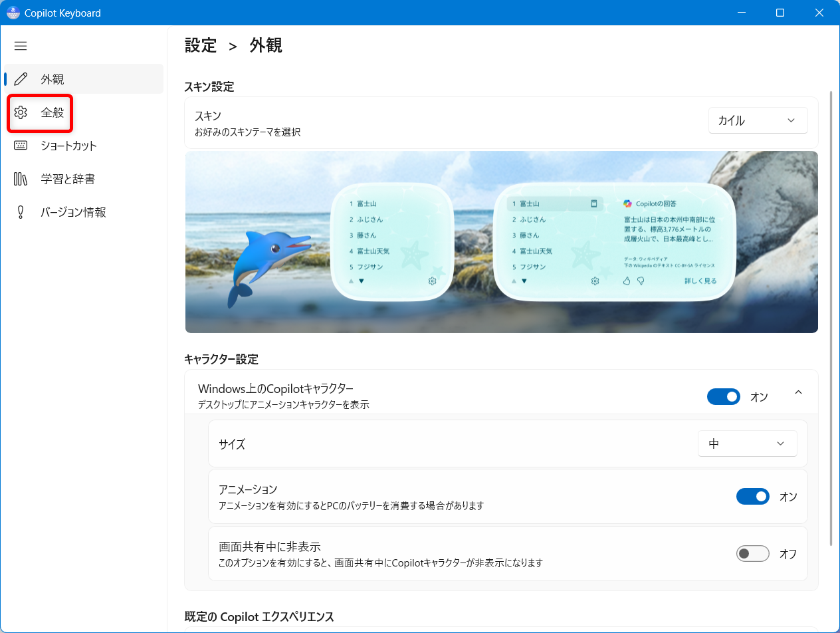Click the Copilot Keyboard title bar app icon

(x=13, y=13)
